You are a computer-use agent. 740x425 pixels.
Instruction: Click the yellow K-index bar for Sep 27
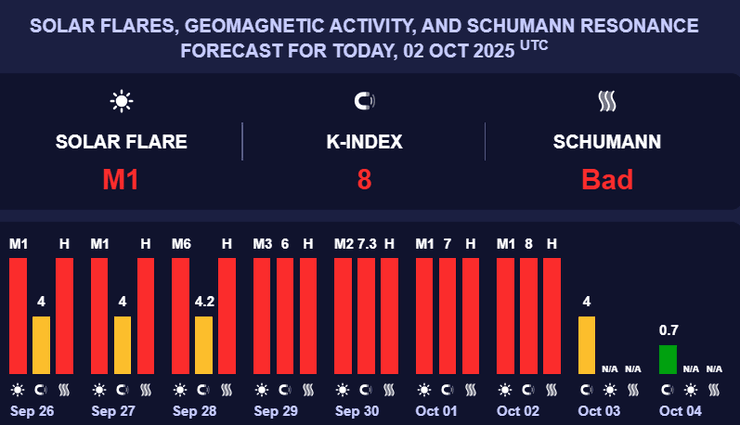pos(122,345)
